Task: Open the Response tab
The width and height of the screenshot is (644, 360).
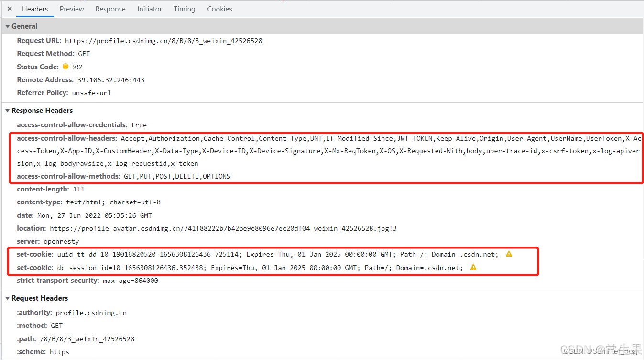Action: coord(110,9)
